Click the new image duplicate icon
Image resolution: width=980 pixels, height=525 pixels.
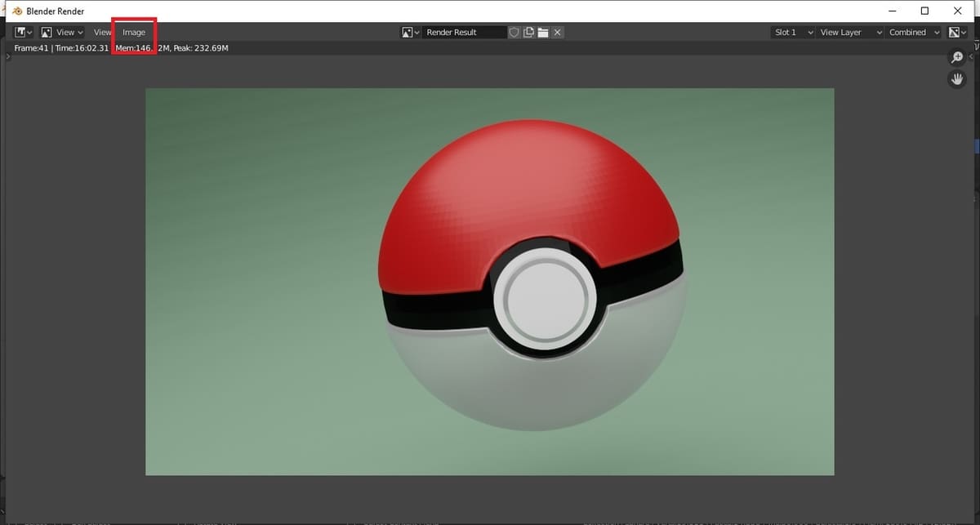528,32
